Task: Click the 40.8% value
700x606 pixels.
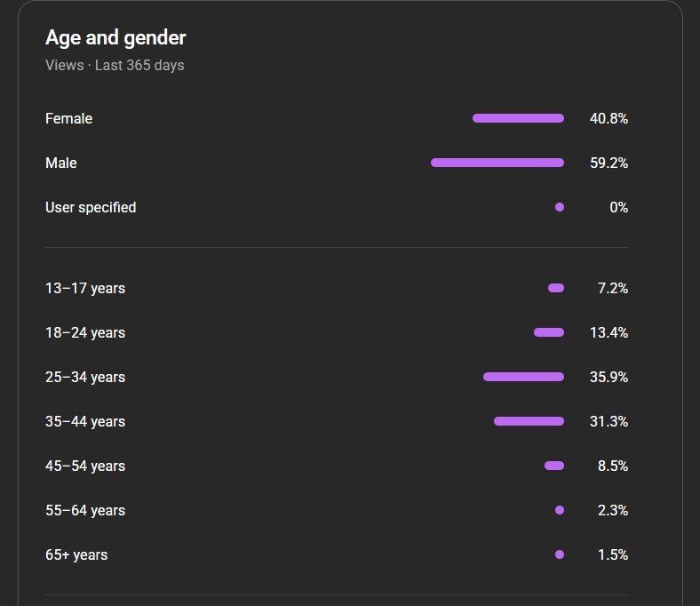Action: coord(609,118)
